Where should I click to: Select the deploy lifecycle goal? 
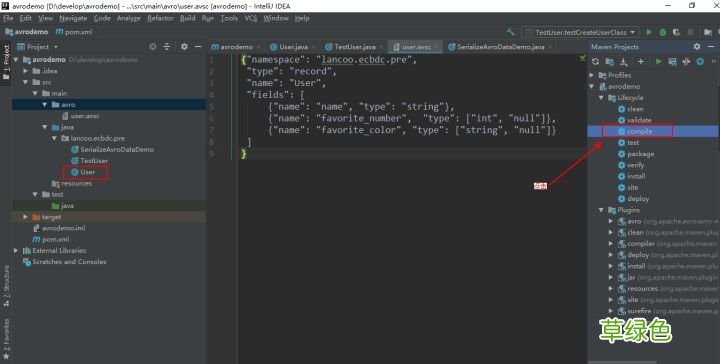(x=633, y=199)
